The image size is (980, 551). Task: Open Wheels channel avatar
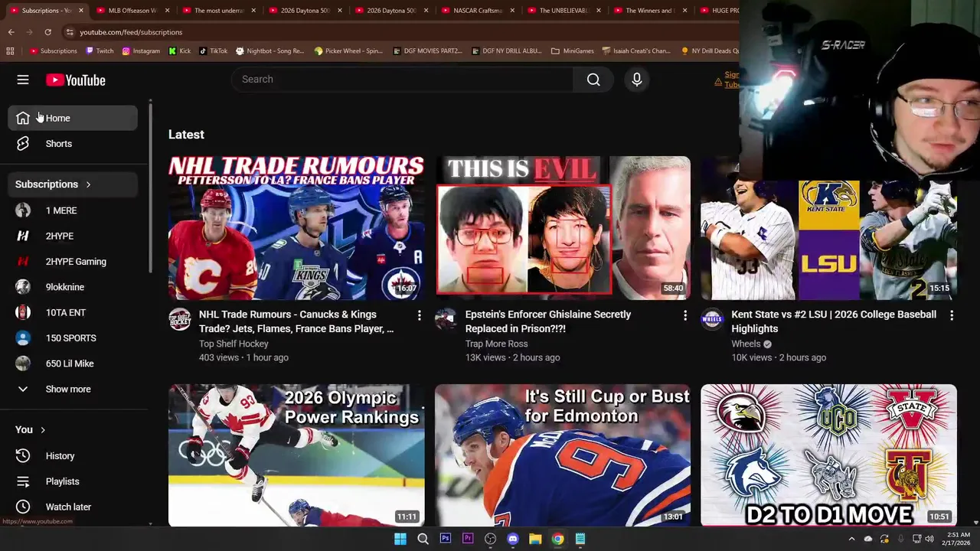pyautogui.click(x=712, y=319)
